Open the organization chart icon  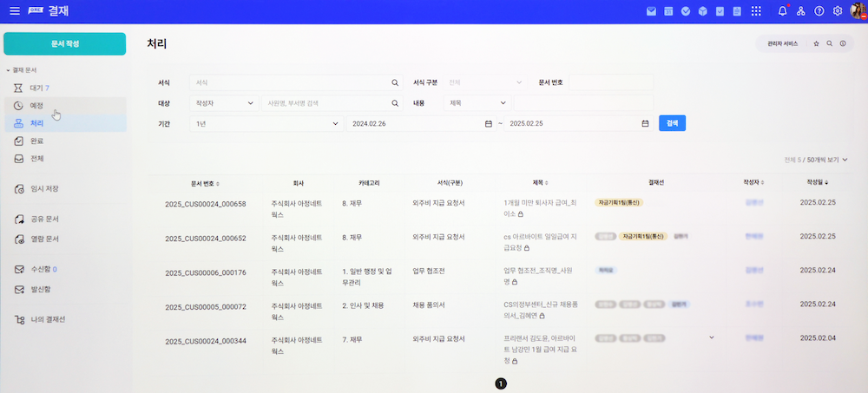click(x=800, y=11)
